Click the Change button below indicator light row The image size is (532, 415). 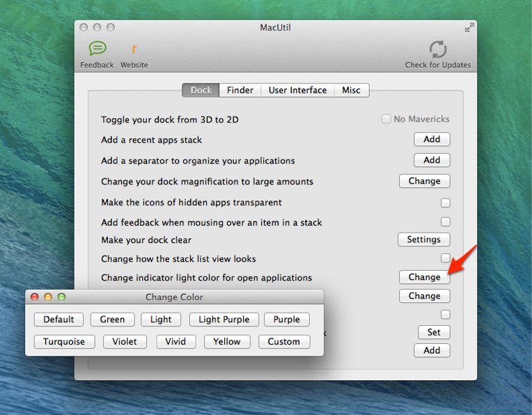(x=425, y=296)
